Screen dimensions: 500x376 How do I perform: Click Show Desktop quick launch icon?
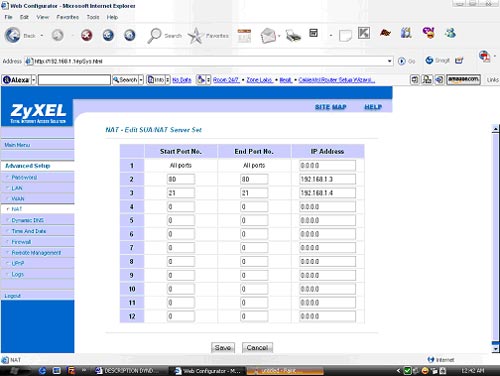(x=57, y=371)
